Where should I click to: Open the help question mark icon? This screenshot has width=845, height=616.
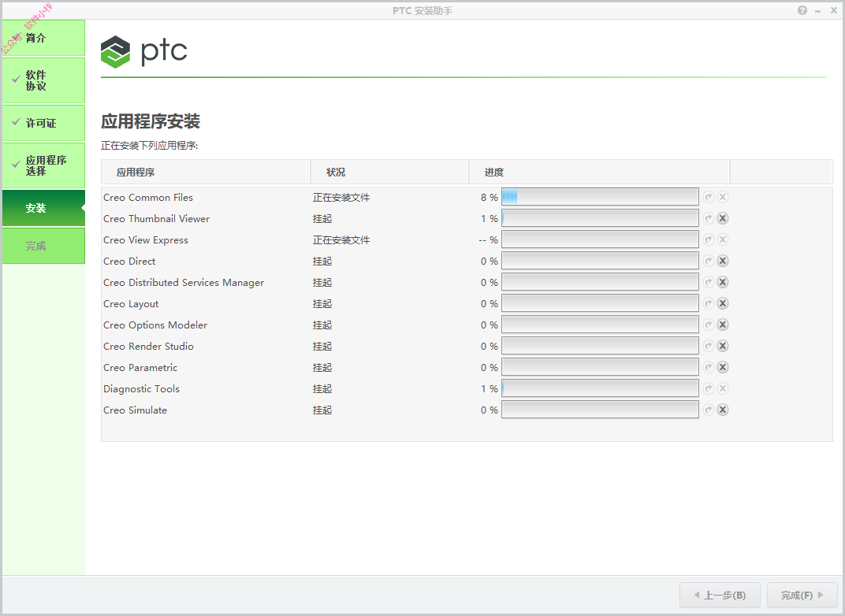[802, 10]
